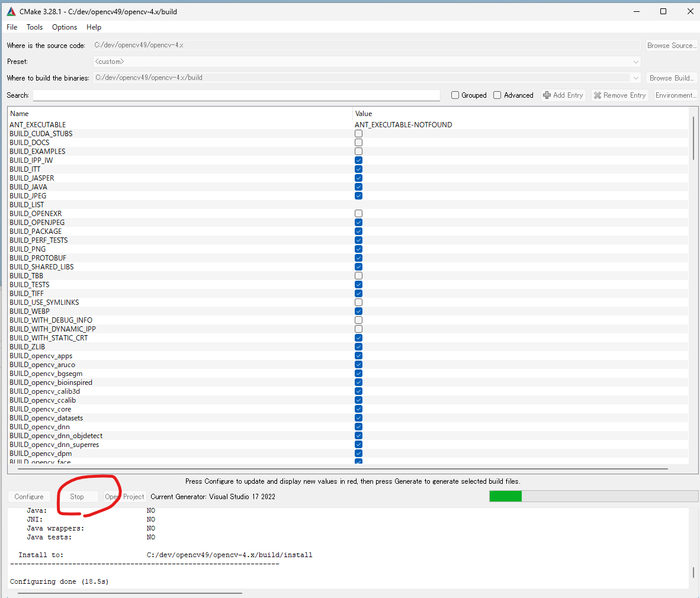Check BUILD_TBB option

point(358,276)
